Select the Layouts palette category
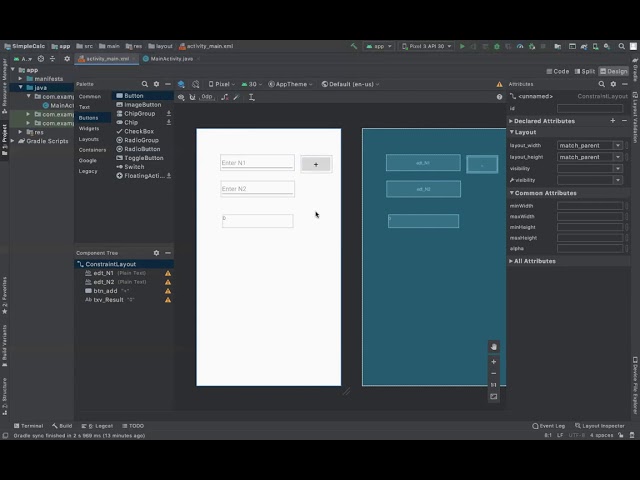640x480 pixels. point(89,139)
